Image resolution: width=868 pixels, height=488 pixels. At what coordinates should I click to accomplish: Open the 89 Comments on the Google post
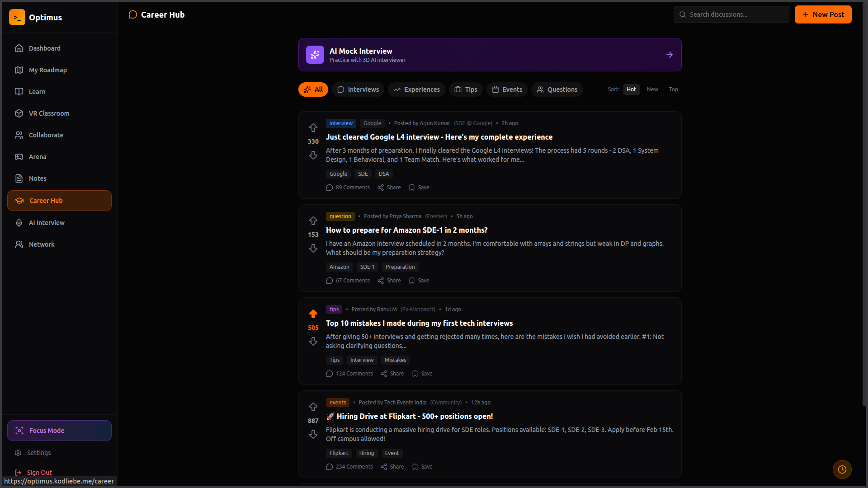(348, 188)
